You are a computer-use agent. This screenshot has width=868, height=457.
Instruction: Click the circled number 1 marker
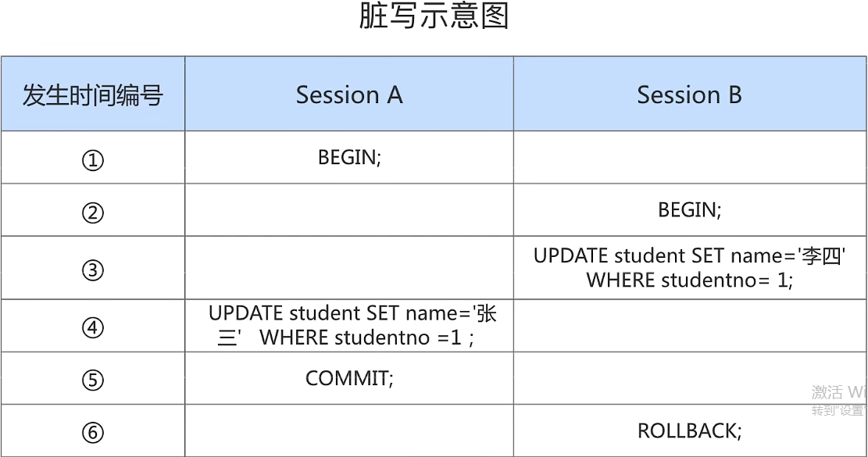93,160
